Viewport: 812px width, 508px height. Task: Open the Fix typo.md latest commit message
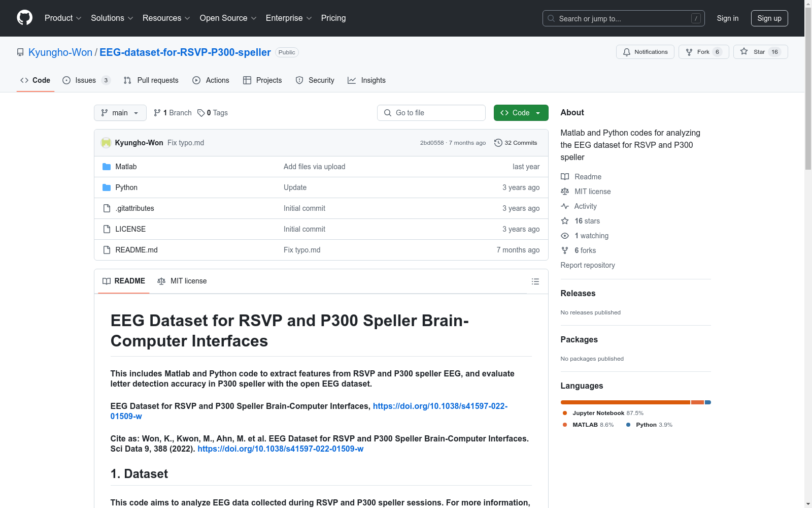coord(186,143)
